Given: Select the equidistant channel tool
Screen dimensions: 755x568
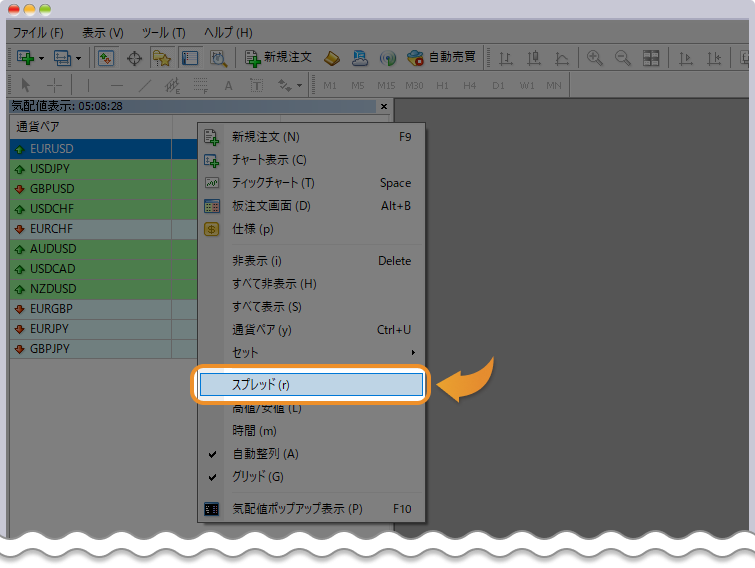Looking at the screenshot, I should point(172,86).
